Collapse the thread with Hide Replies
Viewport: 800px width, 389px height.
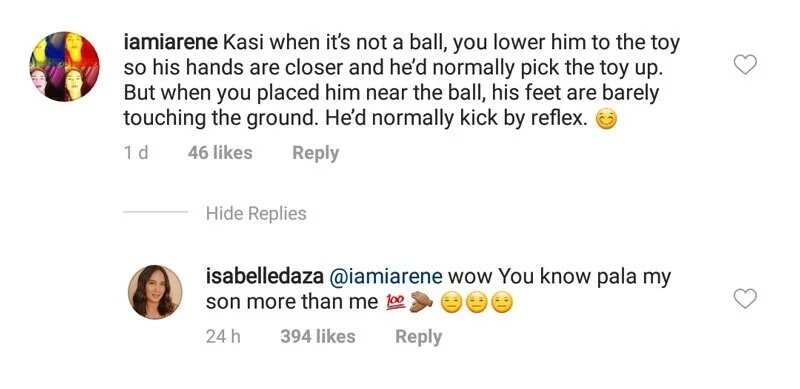tap(256, 213)
